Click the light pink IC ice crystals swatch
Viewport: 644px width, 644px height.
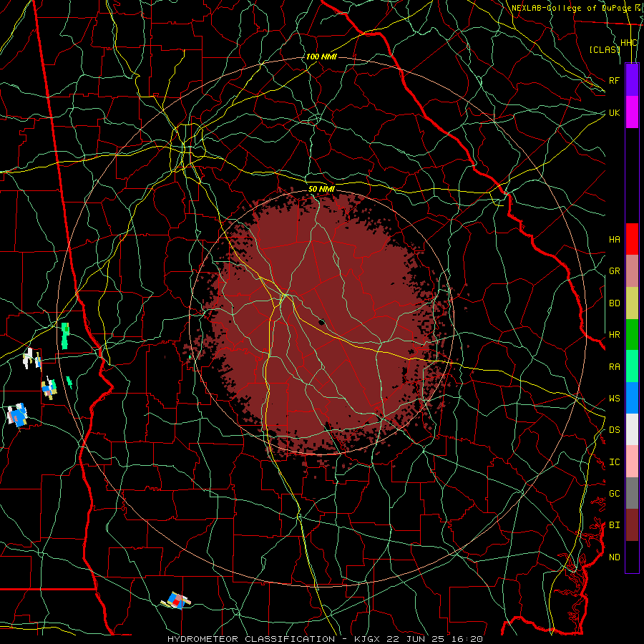tap(632, 462)
